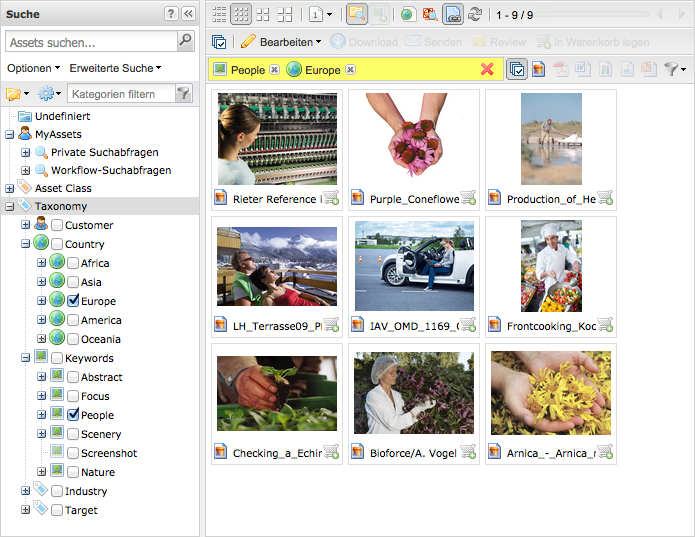Click the magnifier search button

(185, 41)
